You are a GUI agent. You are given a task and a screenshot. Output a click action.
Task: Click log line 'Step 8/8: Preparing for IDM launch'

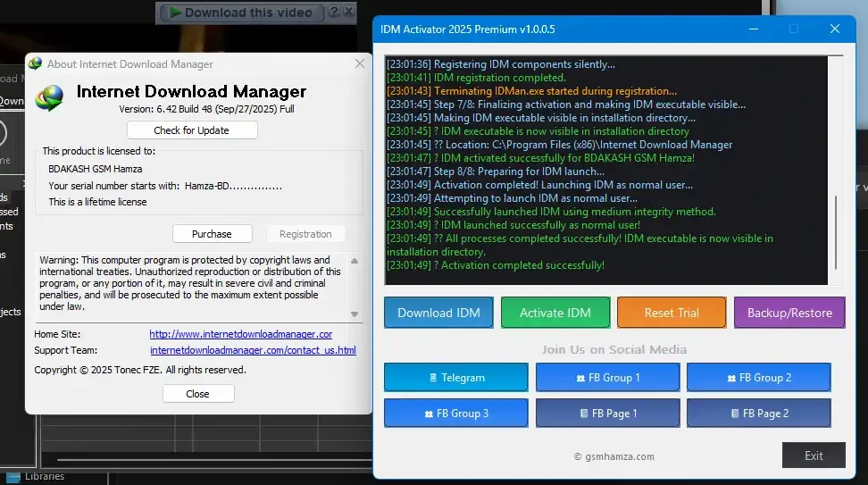[496, 171]
